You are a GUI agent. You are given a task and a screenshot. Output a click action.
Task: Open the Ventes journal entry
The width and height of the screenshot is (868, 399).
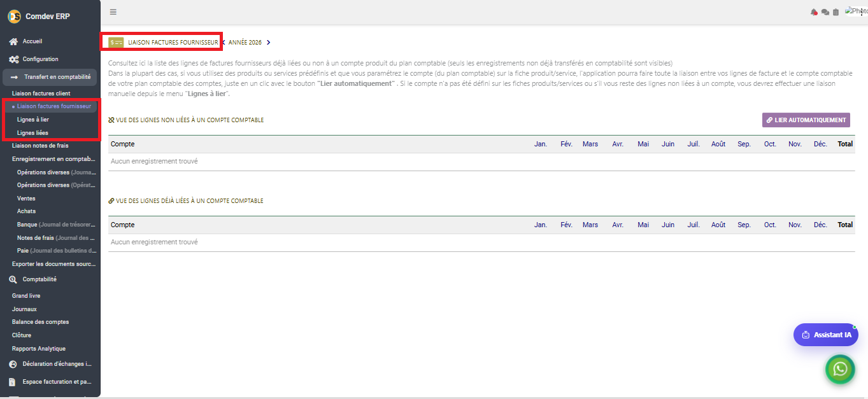26,199
